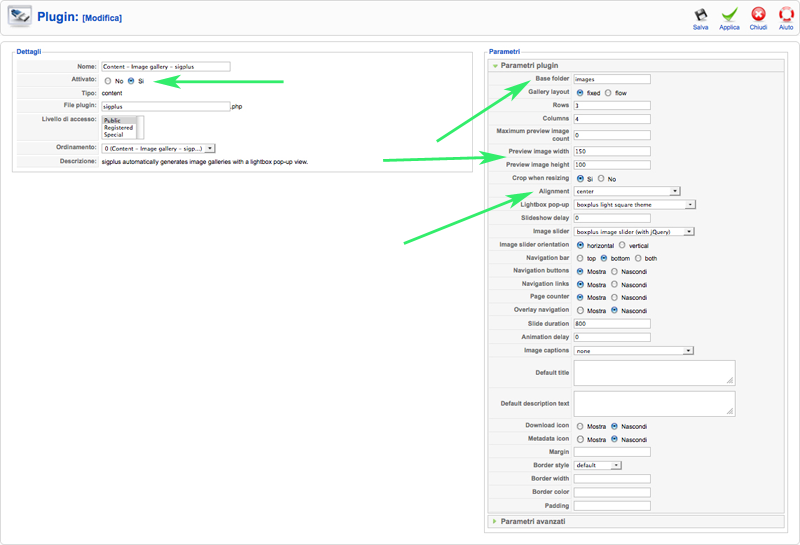
Task: Choose vertical image slider orientation
Action: click(x=622, y=245)
